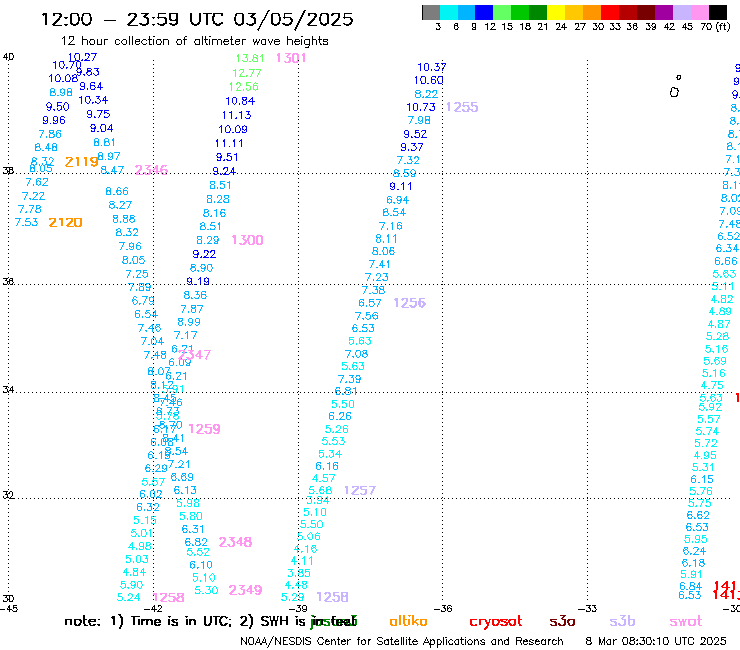Select the pink time stamp 1301
This screenshot has width=740, height=650.
[291, 58]
